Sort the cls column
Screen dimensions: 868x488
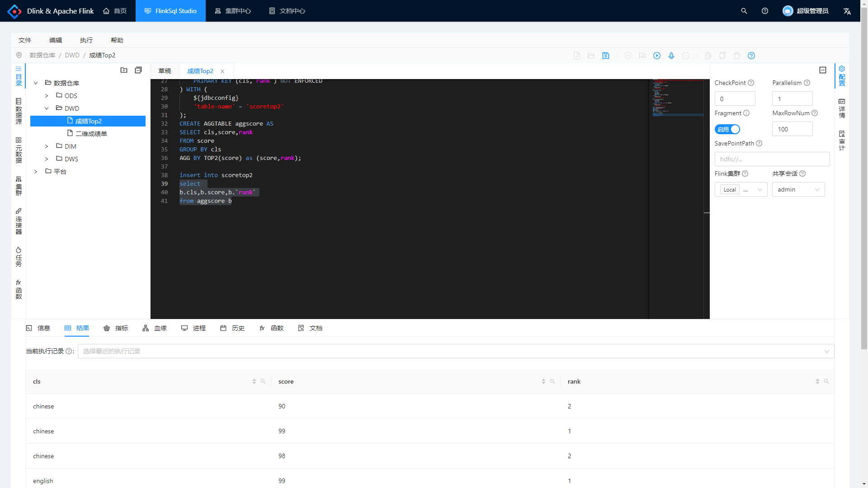(254, 382)
